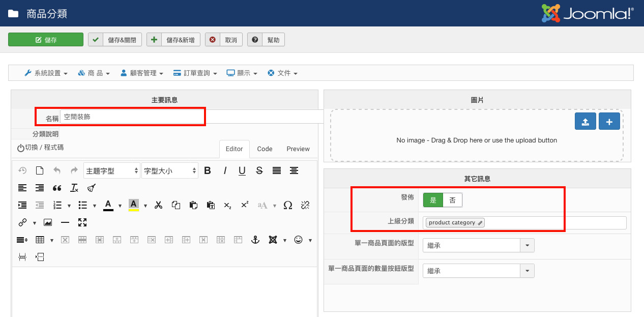Click the upload image icon in 圖片 panel
Viewport: 644px width, 317px height.
(x=585, y=121)
